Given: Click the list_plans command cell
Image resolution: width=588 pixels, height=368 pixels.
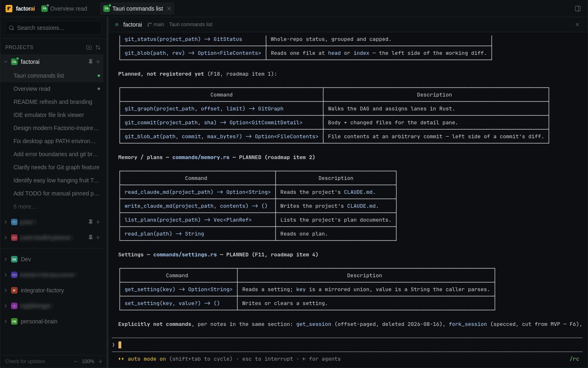Looking at the screenshot, I should coord(198,220).
